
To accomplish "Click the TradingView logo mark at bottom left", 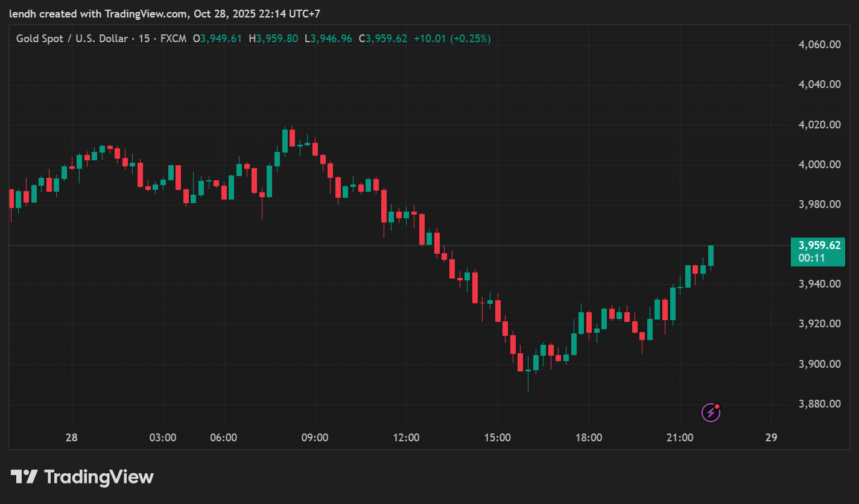I will 25,477.
